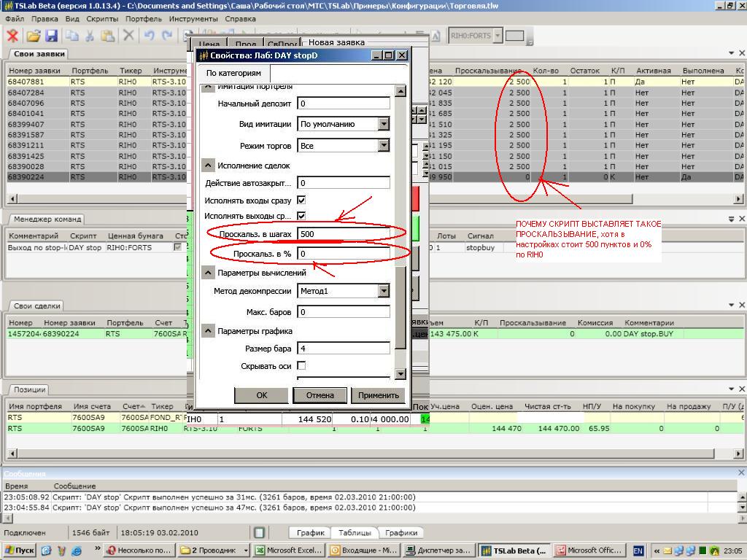Toggle the 'Исполнять выходы ср...' checkbox

pos(301,216)
